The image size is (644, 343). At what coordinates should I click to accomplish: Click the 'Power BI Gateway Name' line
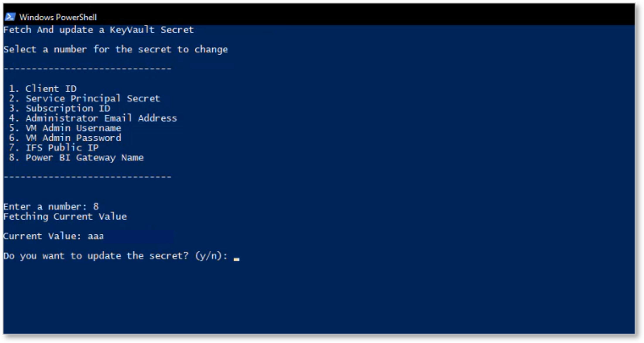pyautogui.click(x=76, y=158)
